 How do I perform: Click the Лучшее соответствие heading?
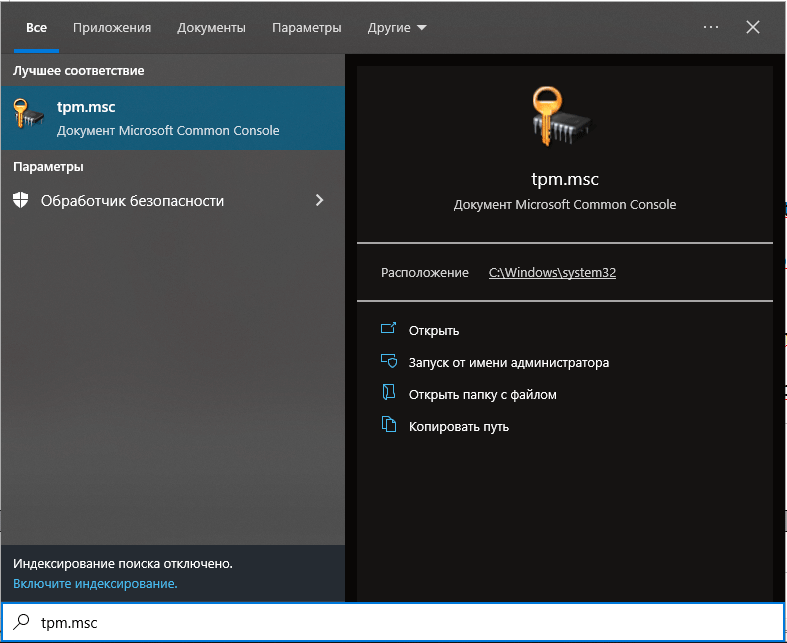[x=78, y=70]
